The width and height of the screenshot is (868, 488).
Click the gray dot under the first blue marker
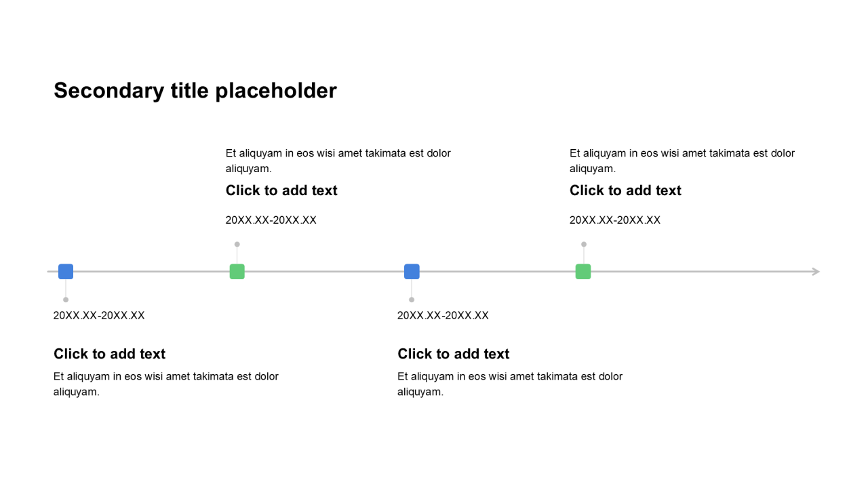tap(66, 300)
